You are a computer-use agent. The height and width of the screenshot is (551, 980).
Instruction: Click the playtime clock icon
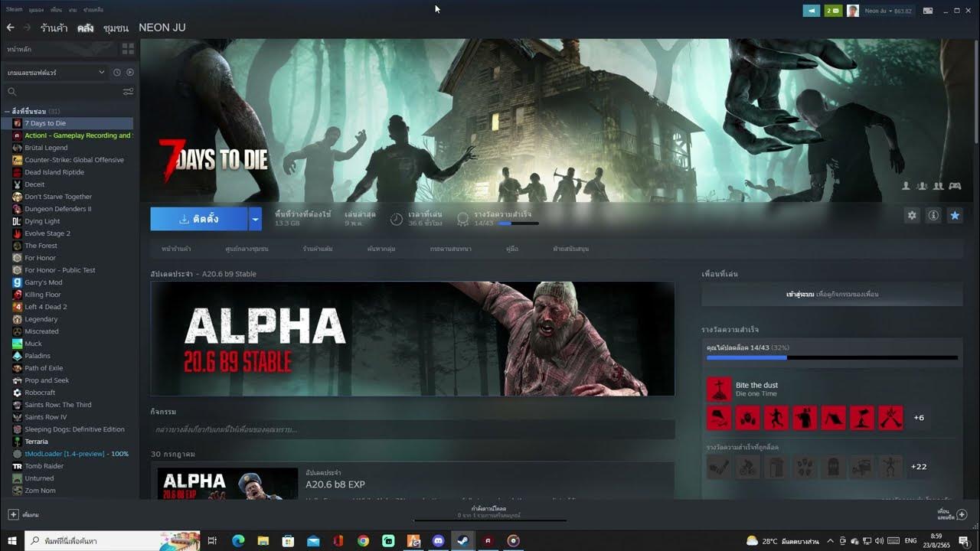pos(397,219)
